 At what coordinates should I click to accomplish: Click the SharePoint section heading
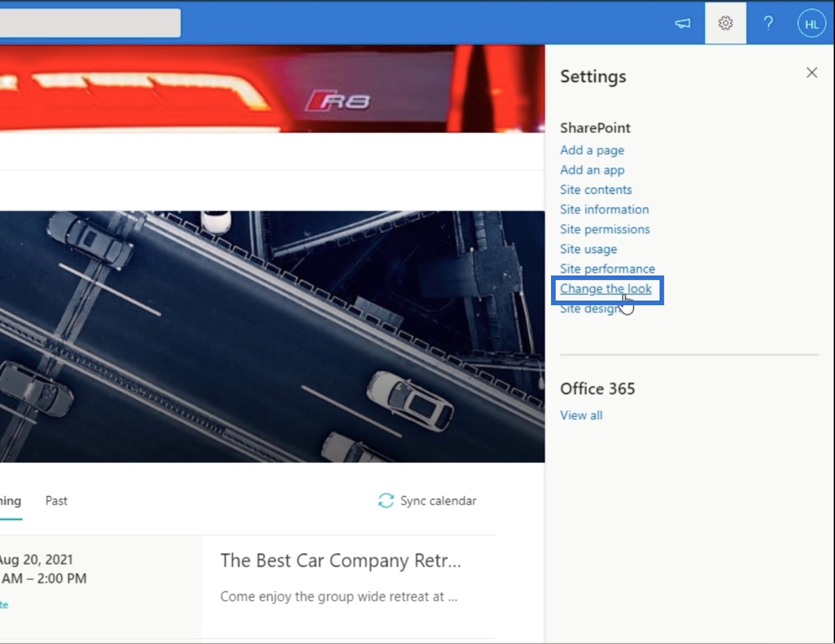(x=595, y=128)
